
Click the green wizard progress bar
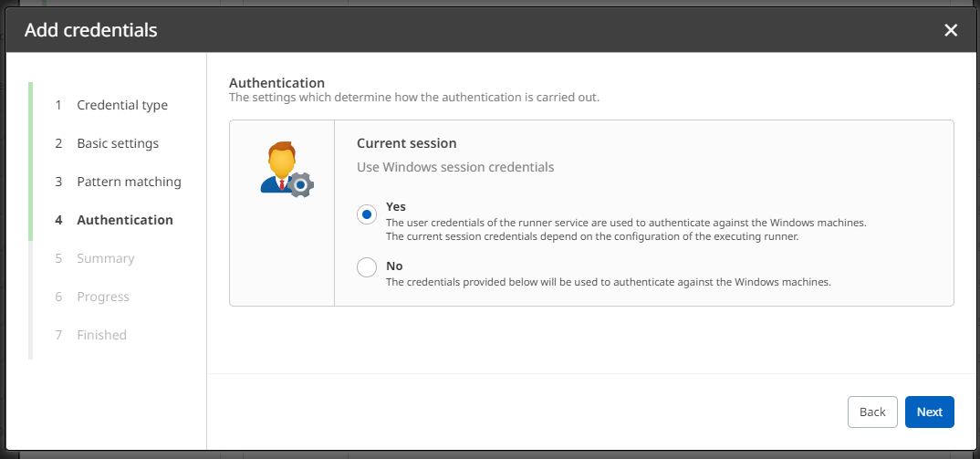31,161
